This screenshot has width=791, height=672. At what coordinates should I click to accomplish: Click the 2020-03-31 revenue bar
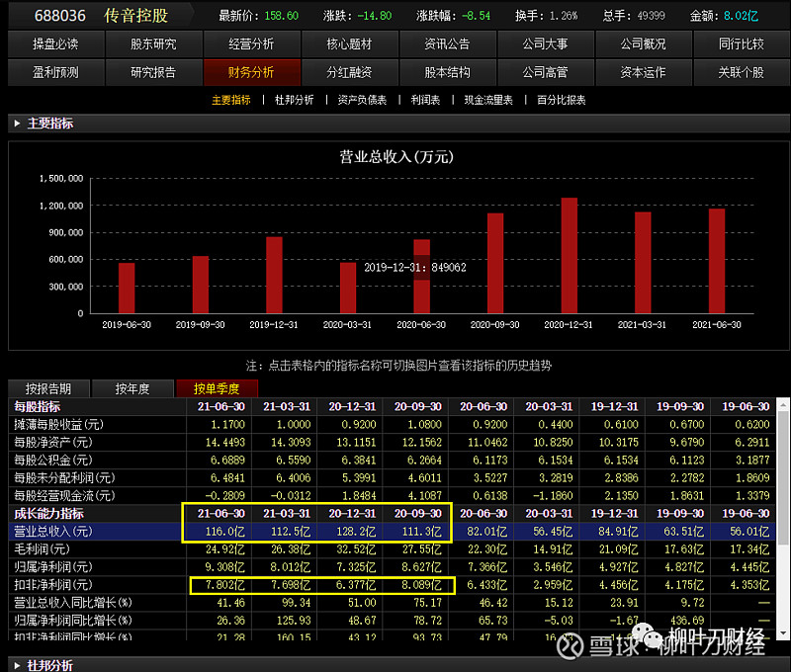tap(348, 288)
